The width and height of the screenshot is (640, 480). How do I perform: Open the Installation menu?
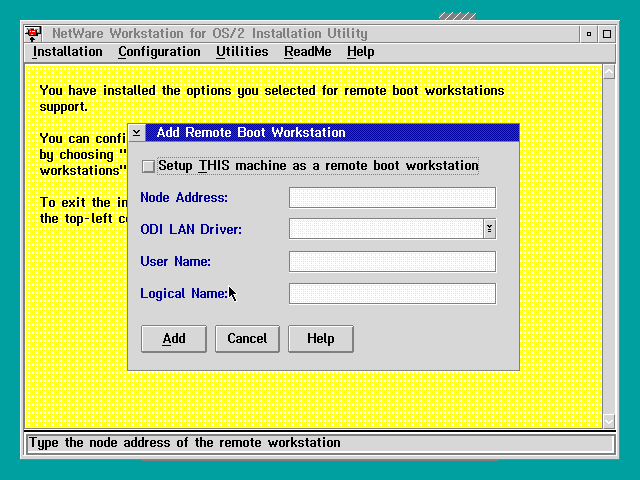pyautogui.click(x=67, y=52)
